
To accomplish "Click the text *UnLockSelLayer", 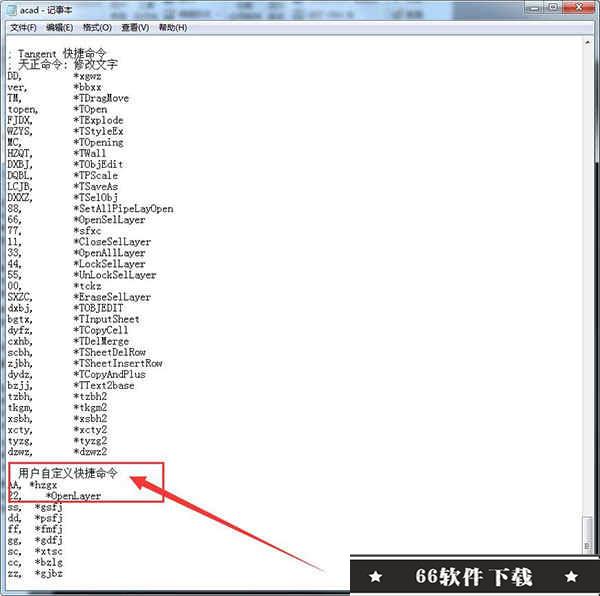I will 115,275.
